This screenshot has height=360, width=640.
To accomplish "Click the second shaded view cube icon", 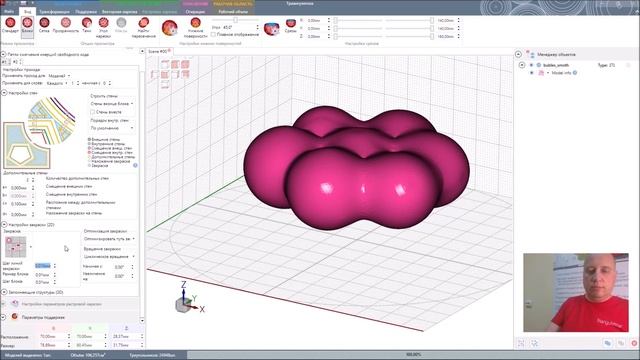I will click(175, 64).
